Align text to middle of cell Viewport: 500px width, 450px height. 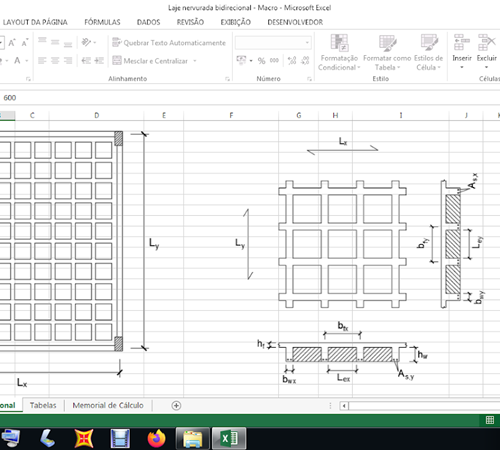pos(55,43)
